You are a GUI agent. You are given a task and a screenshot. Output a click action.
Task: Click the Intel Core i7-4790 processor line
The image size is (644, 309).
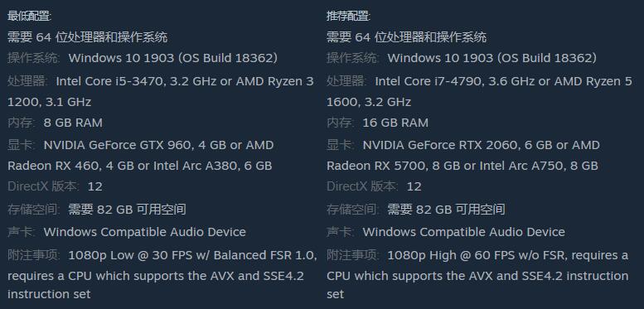point(504,81)
